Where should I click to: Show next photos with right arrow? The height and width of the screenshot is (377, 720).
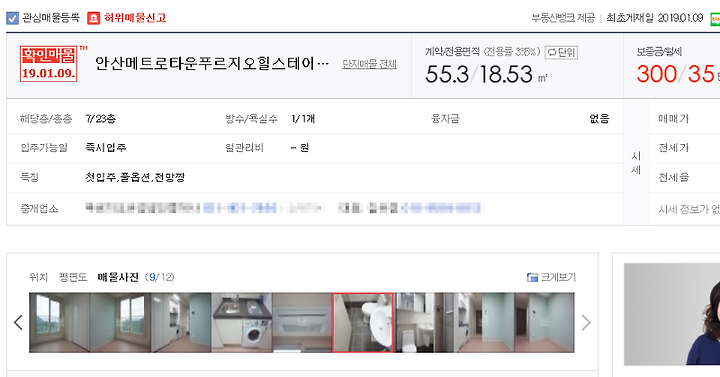[586, 322]
